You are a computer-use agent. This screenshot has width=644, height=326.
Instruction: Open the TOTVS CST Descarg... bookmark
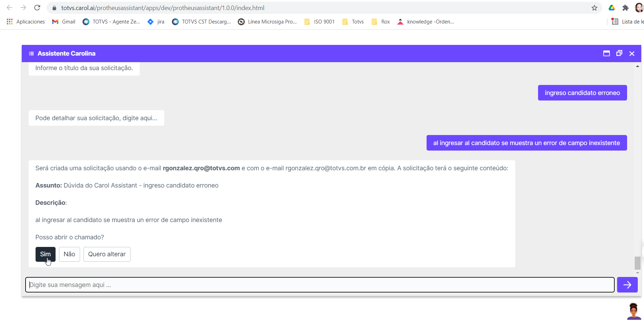click(x=202, y=22)
